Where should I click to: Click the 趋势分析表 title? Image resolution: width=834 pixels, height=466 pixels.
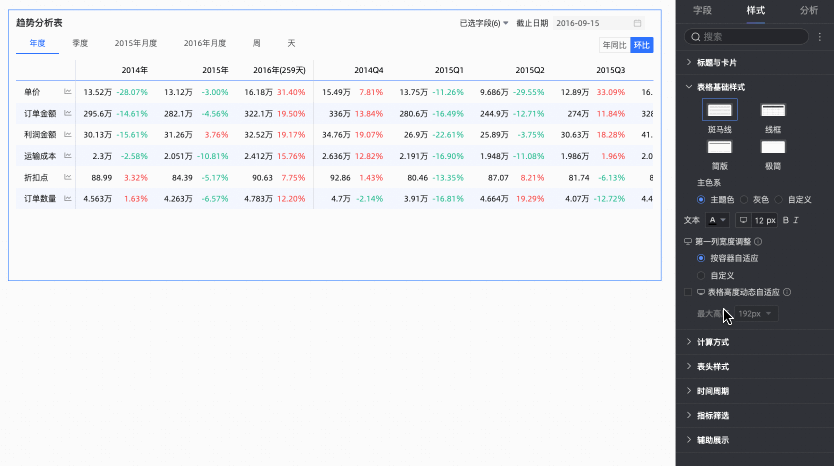coord(39,22)
